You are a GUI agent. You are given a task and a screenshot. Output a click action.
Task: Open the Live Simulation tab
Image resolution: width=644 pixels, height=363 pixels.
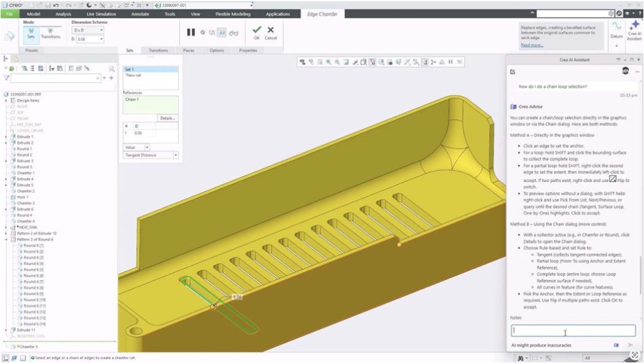(x=101, y=14)
